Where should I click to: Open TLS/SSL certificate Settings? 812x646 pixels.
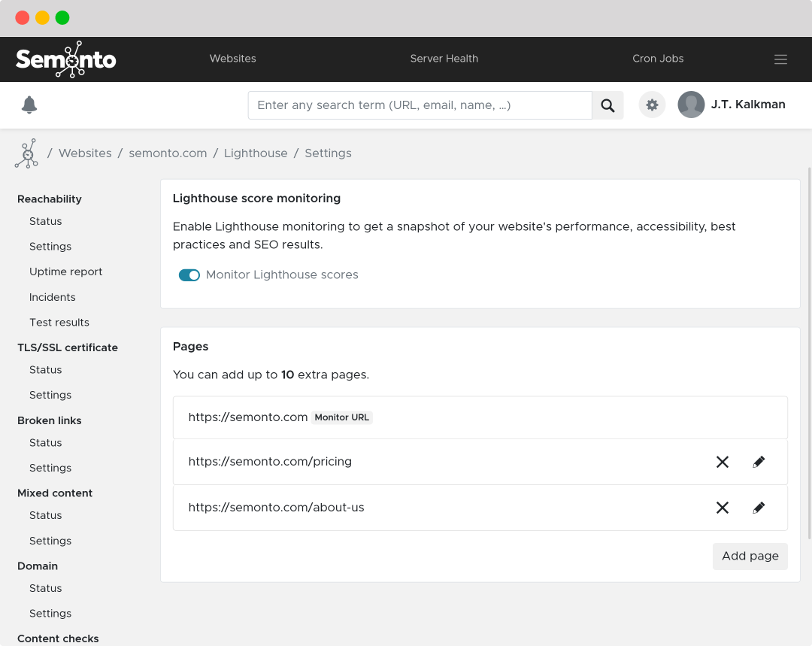tap(50, 395)
